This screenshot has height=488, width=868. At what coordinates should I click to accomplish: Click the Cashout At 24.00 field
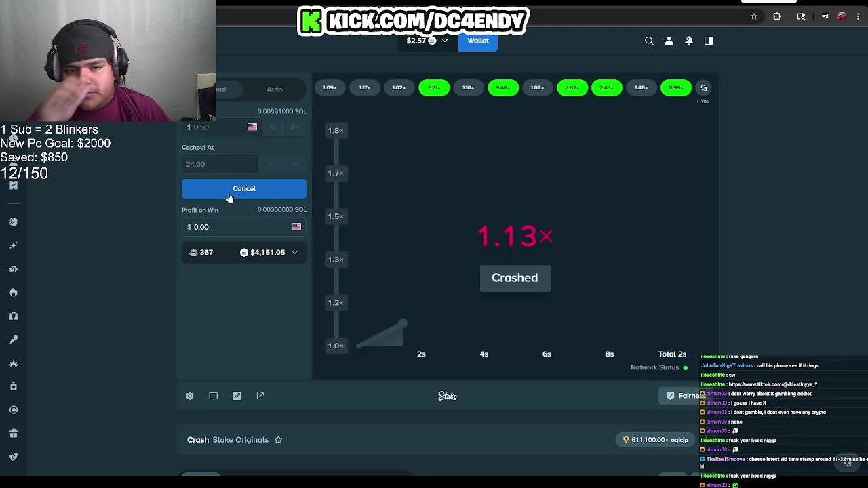coord(220,164)
